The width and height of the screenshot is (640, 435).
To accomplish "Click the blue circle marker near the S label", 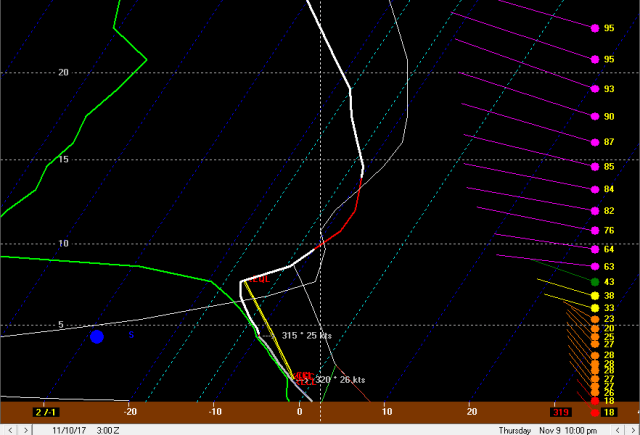I will (97, 337).
